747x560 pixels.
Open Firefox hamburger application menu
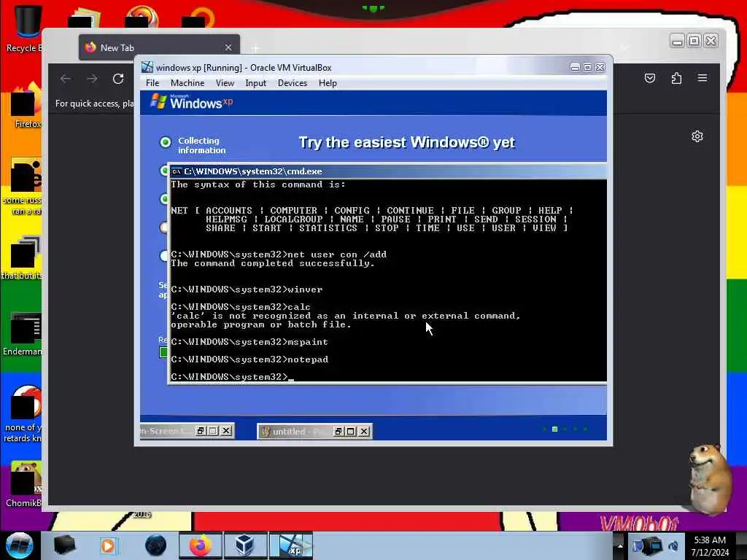coord(703,77)
